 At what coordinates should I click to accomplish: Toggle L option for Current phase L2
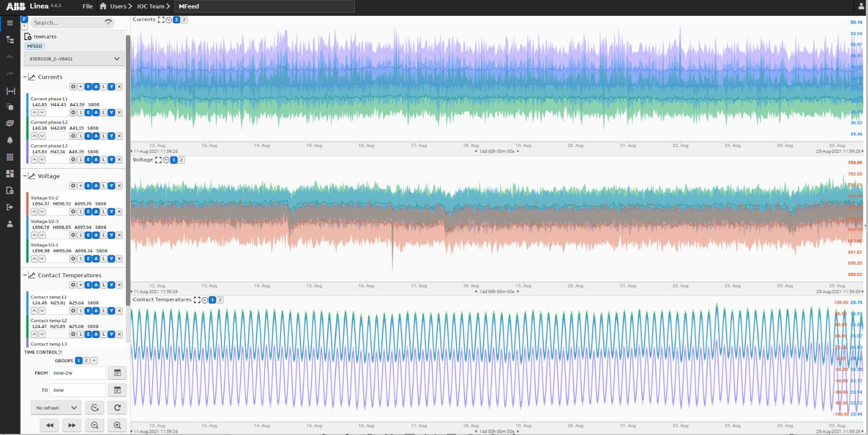(104, 136)
